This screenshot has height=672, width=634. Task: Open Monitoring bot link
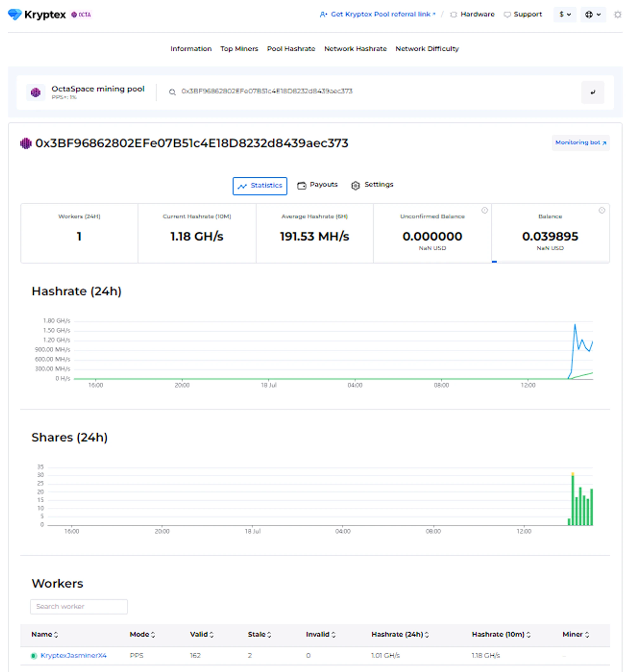580,143
